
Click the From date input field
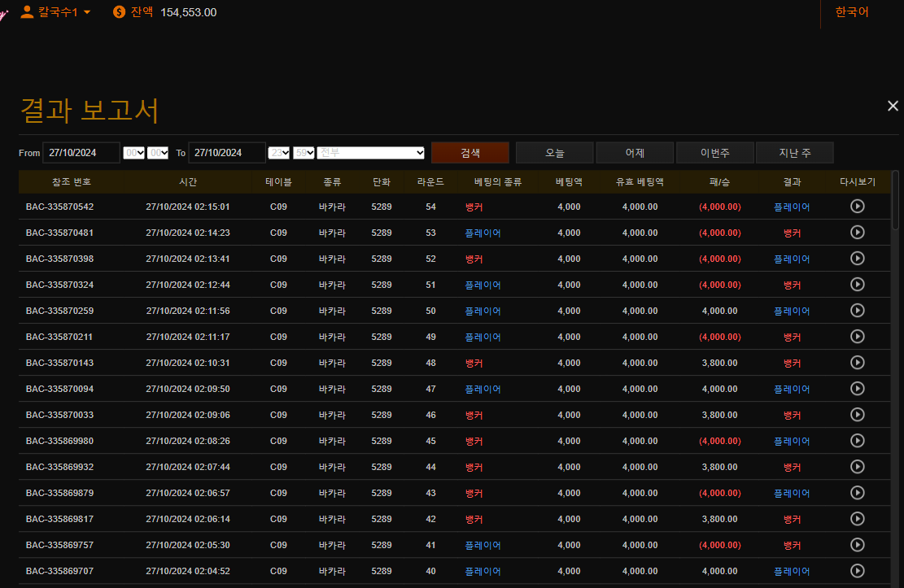[x=81, y=153]
